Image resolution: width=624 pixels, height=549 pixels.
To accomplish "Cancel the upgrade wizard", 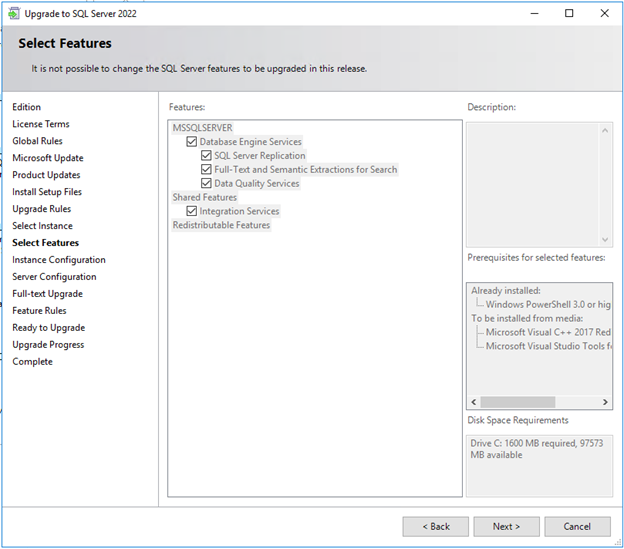I will tap(577, 527).
